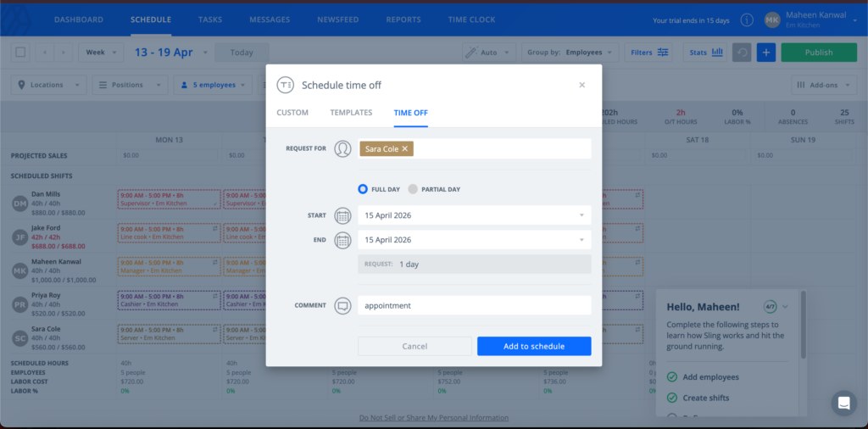Click the calendar icon beside Start

pos(342,215)
